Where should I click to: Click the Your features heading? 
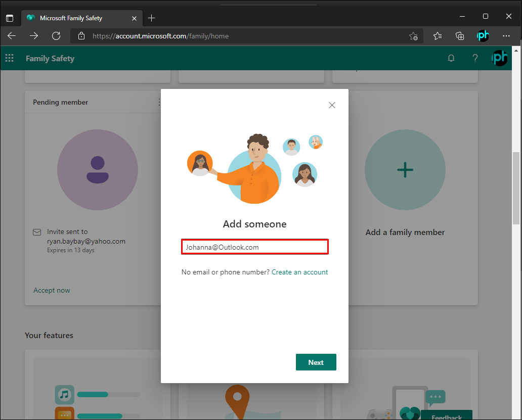pos(49,335)
